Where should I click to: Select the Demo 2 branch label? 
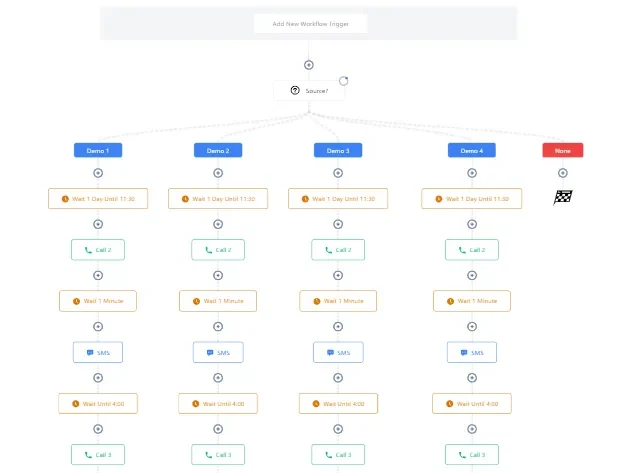pyautogui.click(x=218, y=150)
